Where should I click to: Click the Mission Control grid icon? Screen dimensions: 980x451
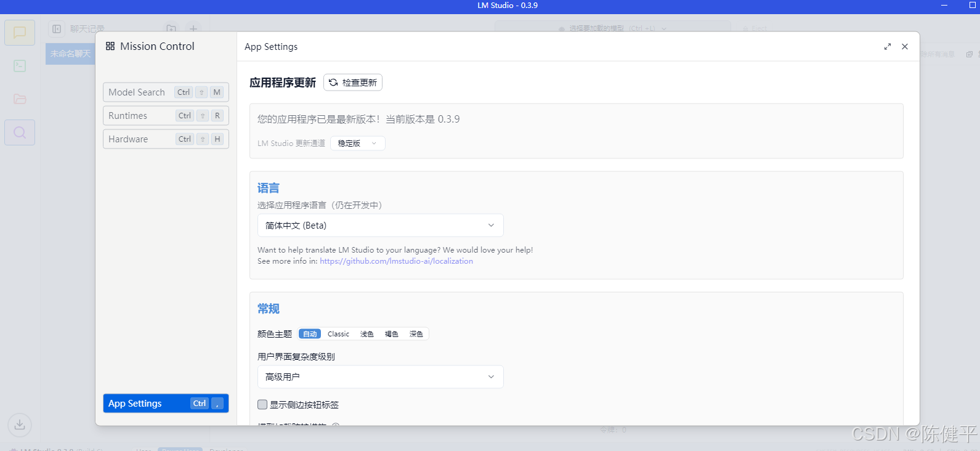(110, 46)
